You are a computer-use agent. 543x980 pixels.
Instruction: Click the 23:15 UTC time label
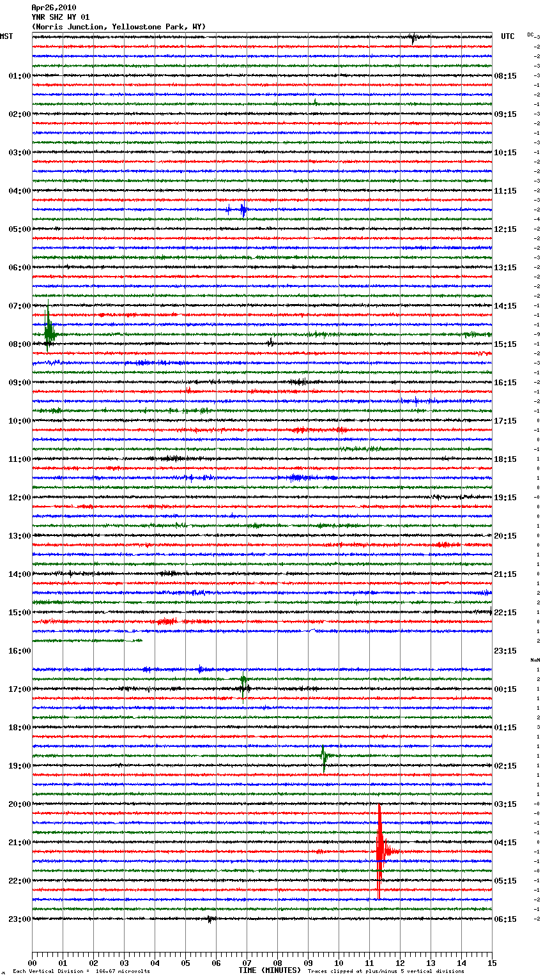tap(505, 651)
